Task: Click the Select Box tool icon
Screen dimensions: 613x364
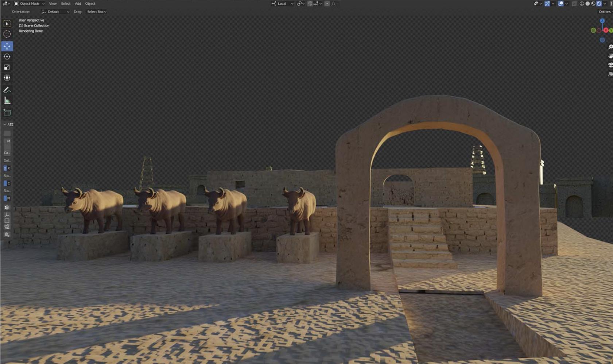Action: click(7, 24)
